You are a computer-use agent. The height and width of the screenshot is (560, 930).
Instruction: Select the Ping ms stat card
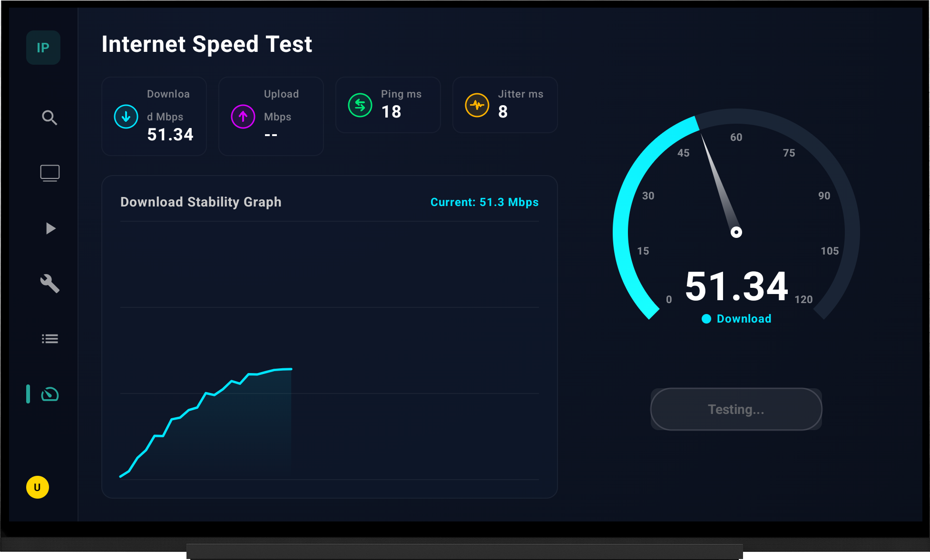(388, 105)
